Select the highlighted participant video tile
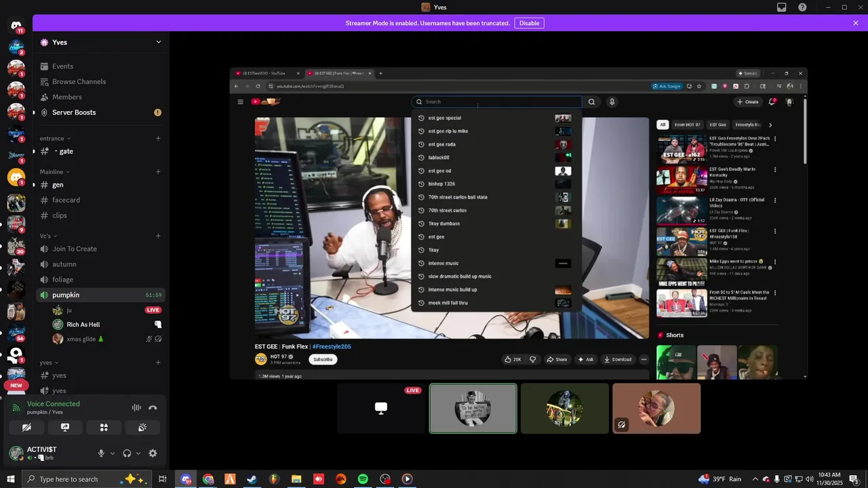 (473, 408)
